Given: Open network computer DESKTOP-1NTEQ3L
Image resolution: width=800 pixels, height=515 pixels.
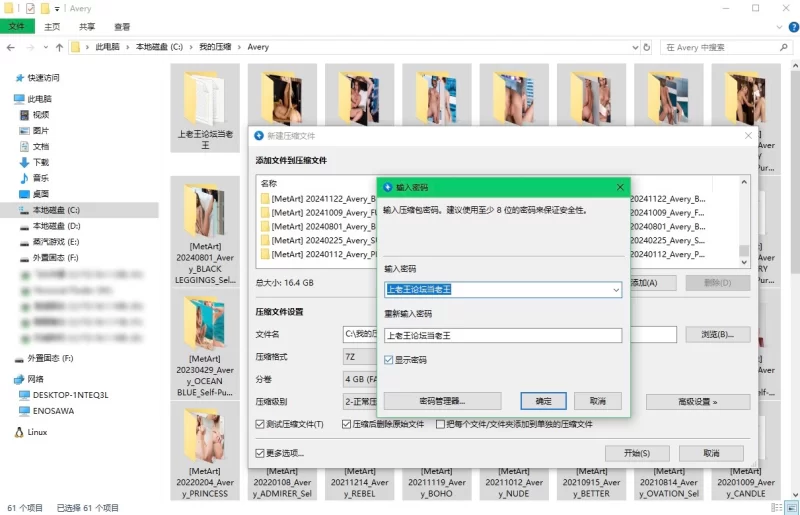Looking at the screenshot, I should [x=70, y=395].
